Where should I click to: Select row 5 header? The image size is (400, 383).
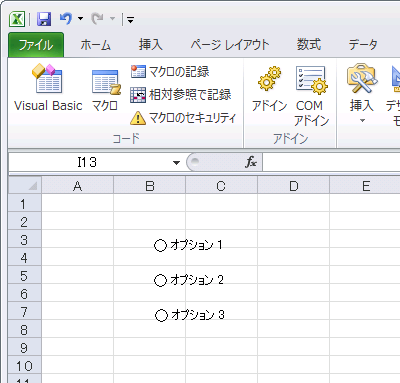coord(25,275)
